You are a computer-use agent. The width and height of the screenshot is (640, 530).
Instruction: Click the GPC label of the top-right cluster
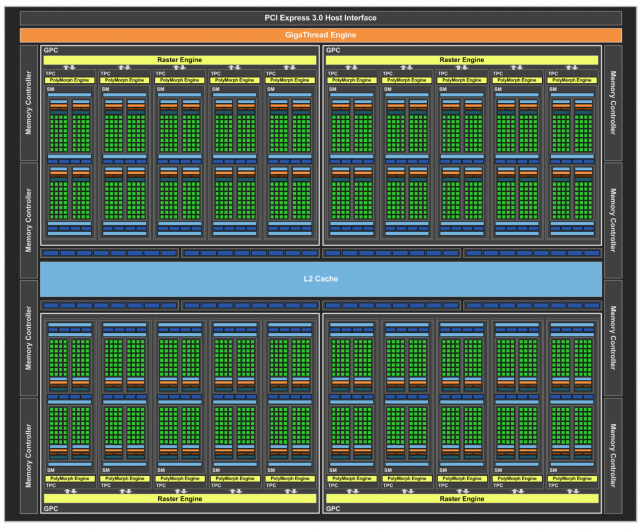[x=333, y=49]
